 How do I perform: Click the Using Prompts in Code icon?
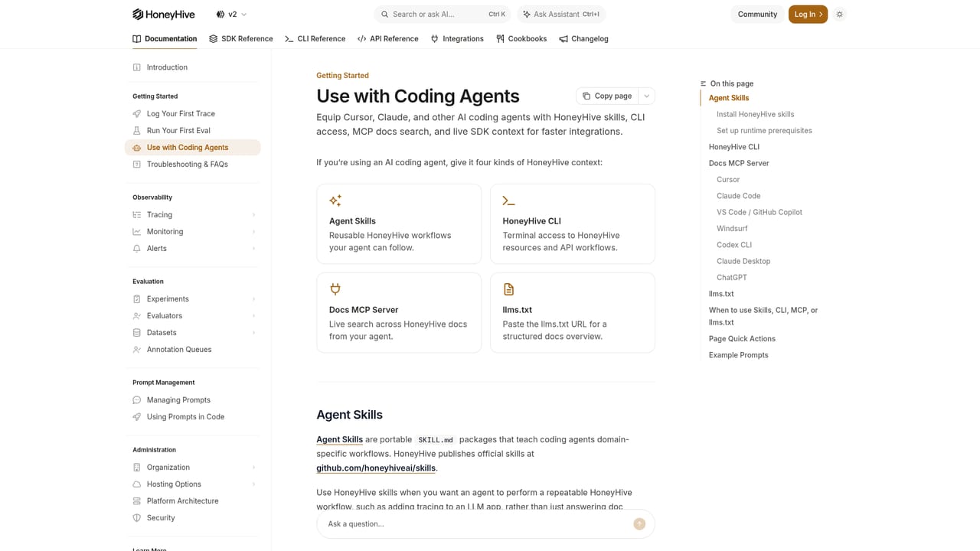pos(137,416)
